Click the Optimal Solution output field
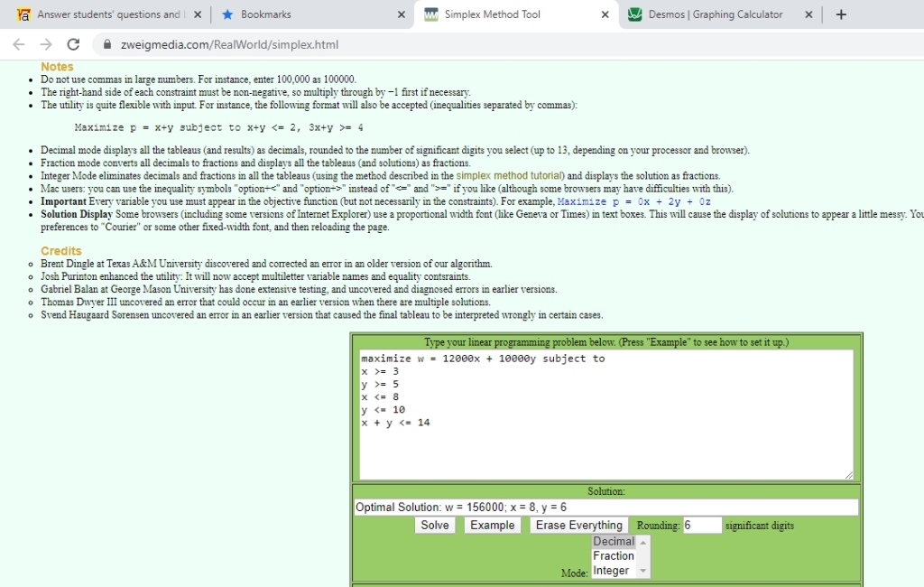924x587 pixels. [605, 508]
